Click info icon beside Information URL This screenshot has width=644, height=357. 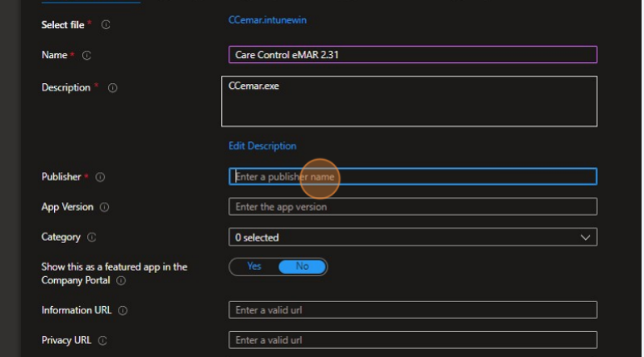[x=123, y=310]
